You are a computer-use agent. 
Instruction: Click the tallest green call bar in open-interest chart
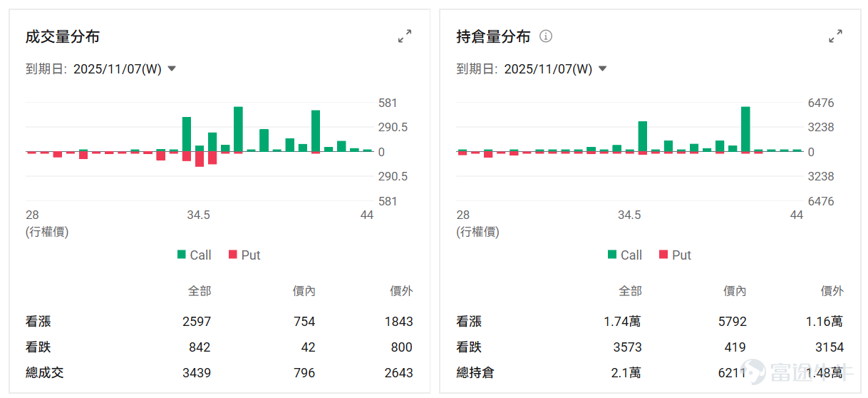click(745, 129)
